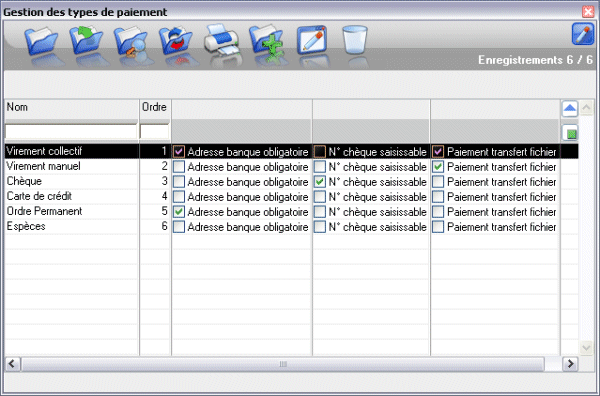Check N° chèque saisissable for Ordre Permanent
600x396 pixels.
[x=320, y=212]
